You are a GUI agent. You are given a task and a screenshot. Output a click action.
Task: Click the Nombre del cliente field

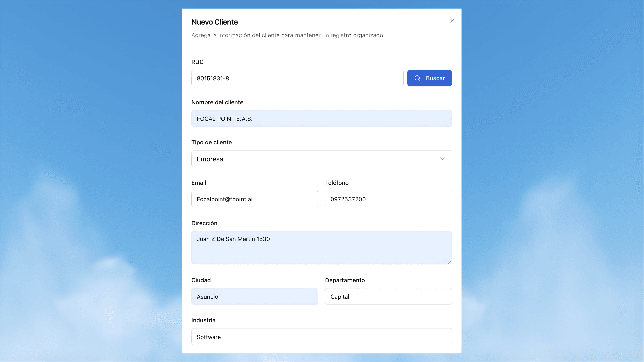(x=321, y=119)
